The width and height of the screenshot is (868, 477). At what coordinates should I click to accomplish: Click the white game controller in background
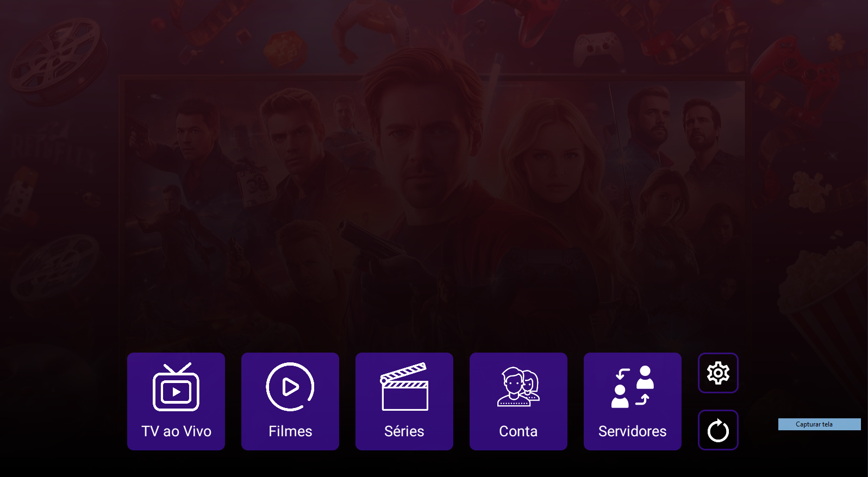coord(598,48)
